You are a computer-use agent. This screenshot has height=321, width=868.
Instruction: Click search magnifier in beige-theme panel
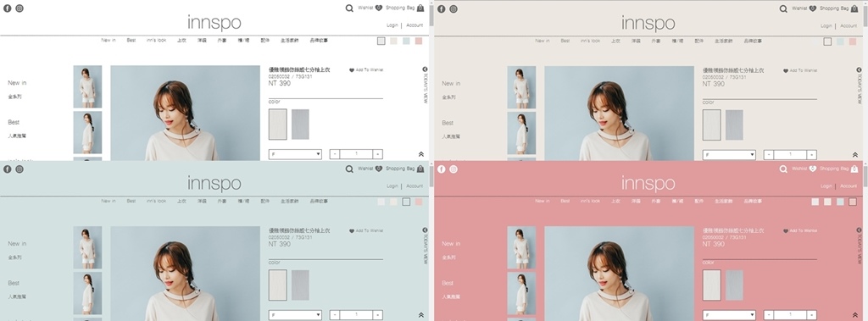coord(783,8)
